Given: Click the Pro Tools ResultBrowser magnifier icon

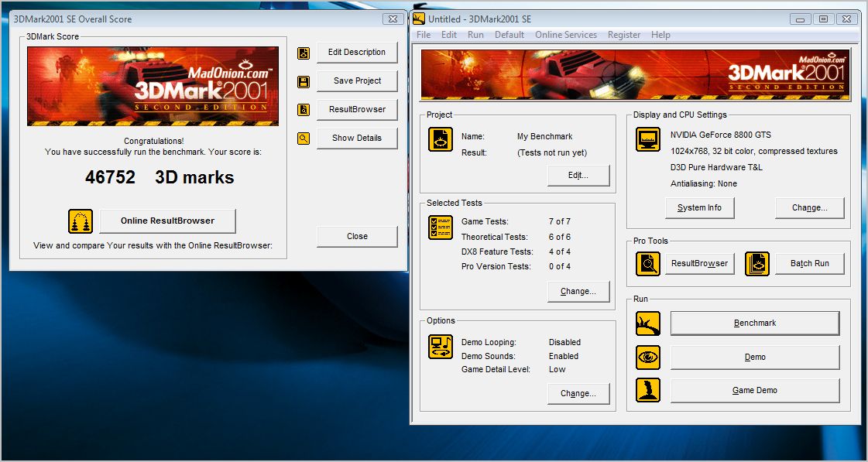Looking at the screenshot, I should click(647, 264).
